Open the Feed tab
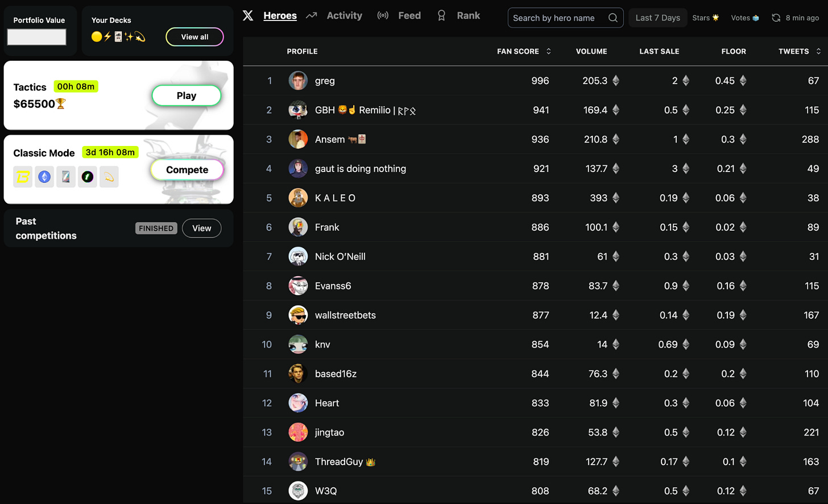The height and width of the screenshot is (504, 828). point(409,16)
